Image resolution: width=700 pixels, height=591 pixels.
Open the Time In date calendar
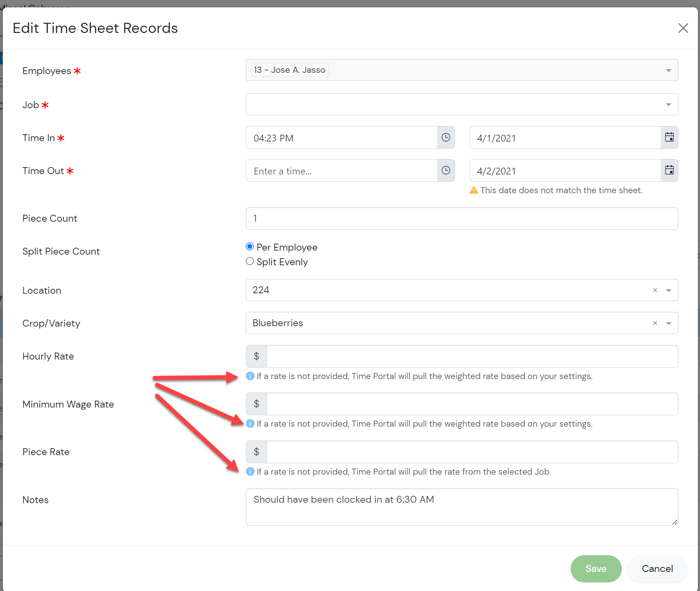(x=669, y=137)
